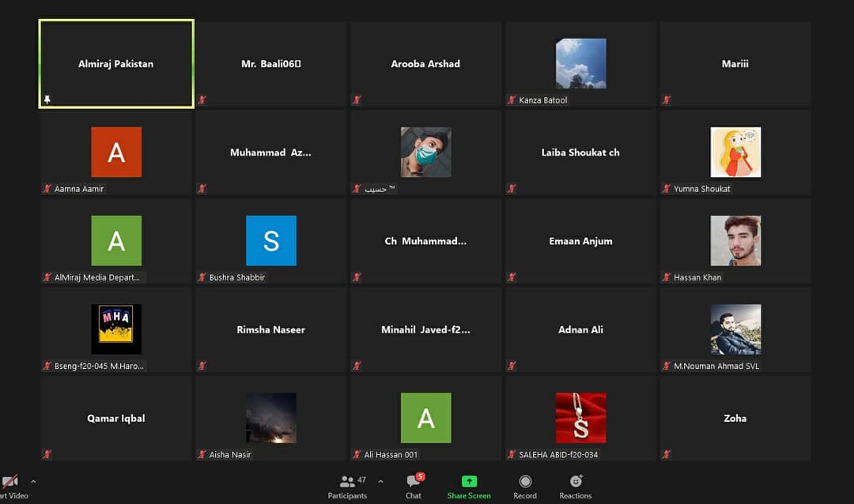Select the Bushra Shabbir blue S avatar
Viewport: 854px width, 504px height.
click(x=271, y=241)
